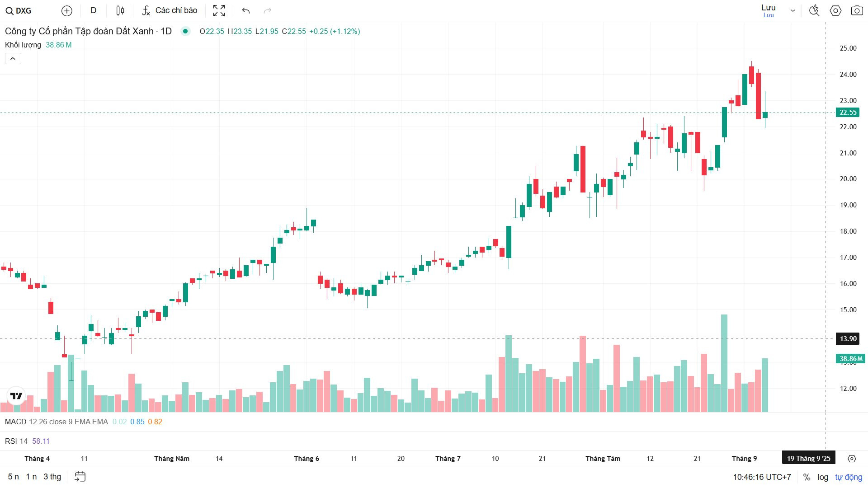
Task: Collapse the indicator legend chevron
Action: [13, 59]
